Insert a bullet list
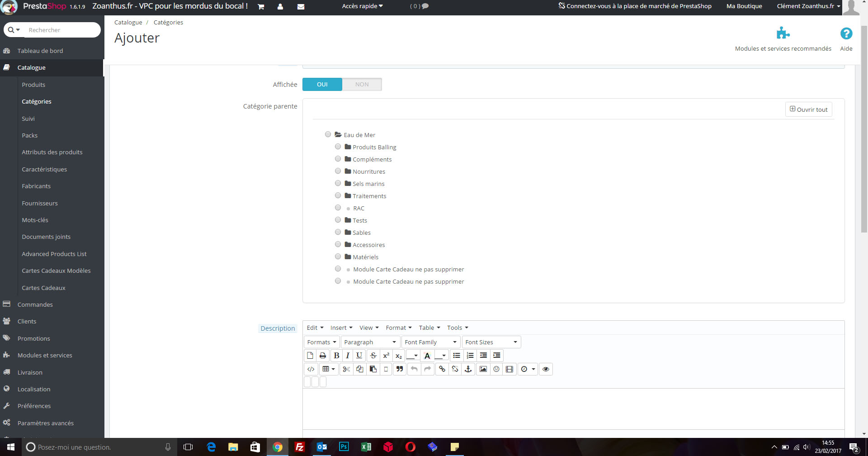 click(x=457, y=356)
